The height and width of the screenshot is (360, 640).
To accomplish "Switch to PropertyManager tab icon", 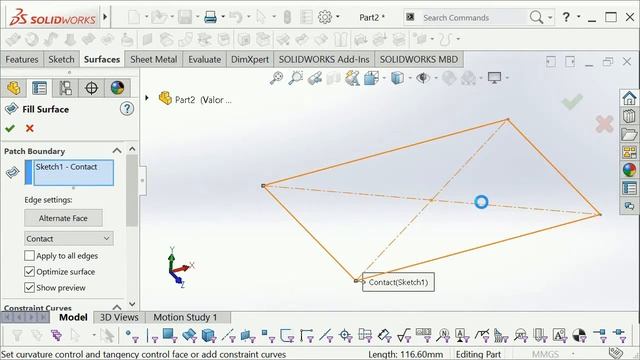I will click(x=40, y=88).
